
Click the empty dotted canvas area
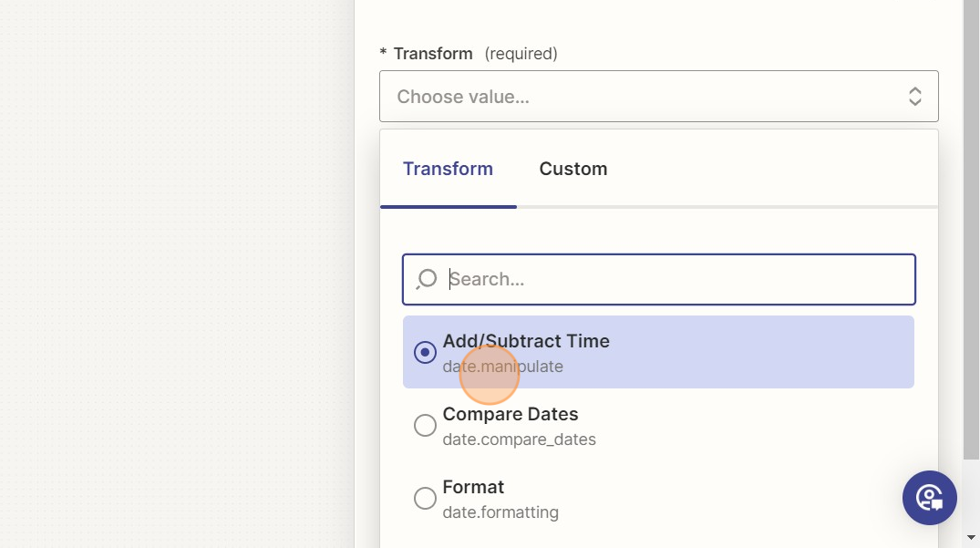point(173,274)
